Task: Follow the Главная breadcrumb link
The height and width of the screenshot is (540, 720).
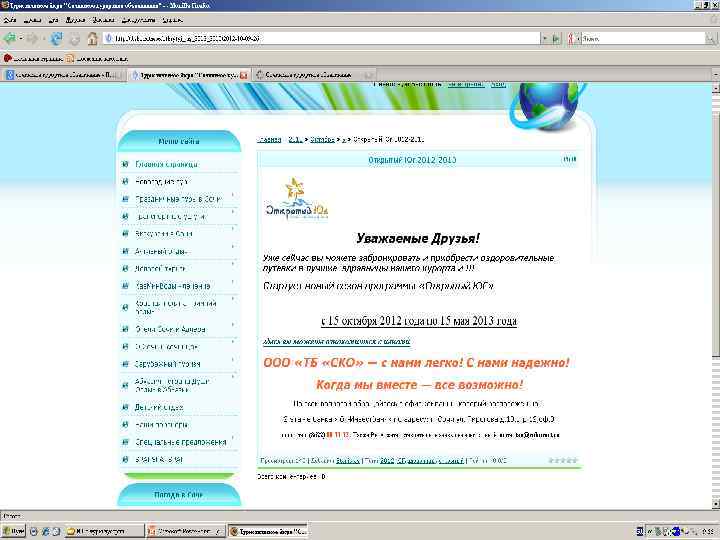Action: coord(269,140)
